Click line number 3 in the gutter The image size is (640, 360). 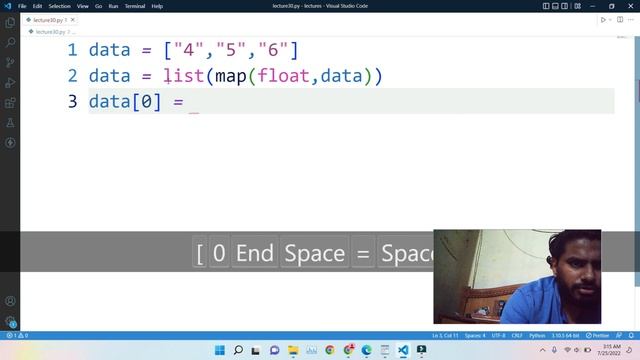point(72,102)
